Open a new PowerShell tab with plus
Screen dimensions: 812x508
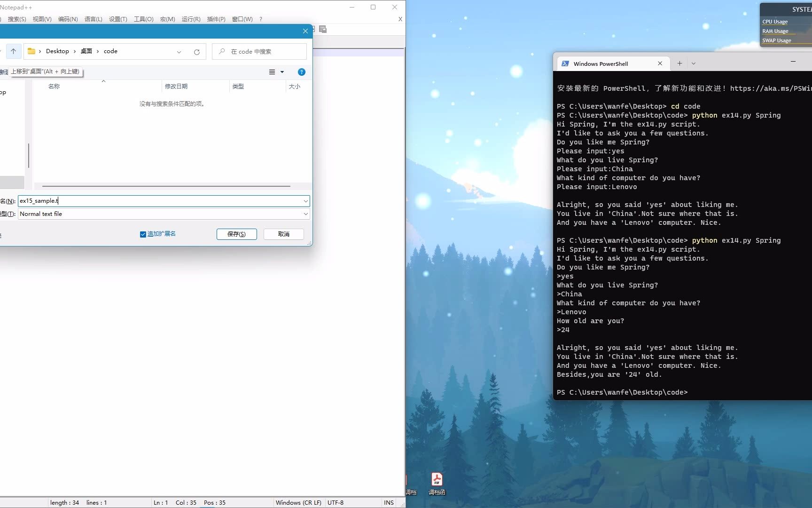point(679,63)
